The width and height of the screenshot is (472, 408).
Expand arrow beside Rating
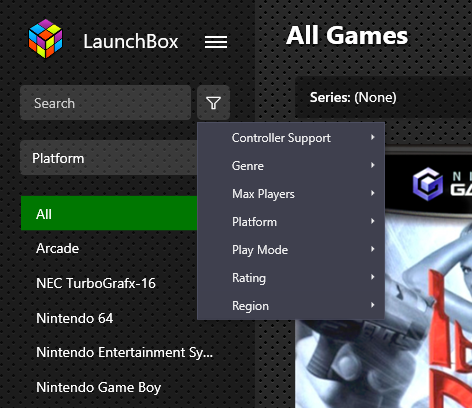373,277
